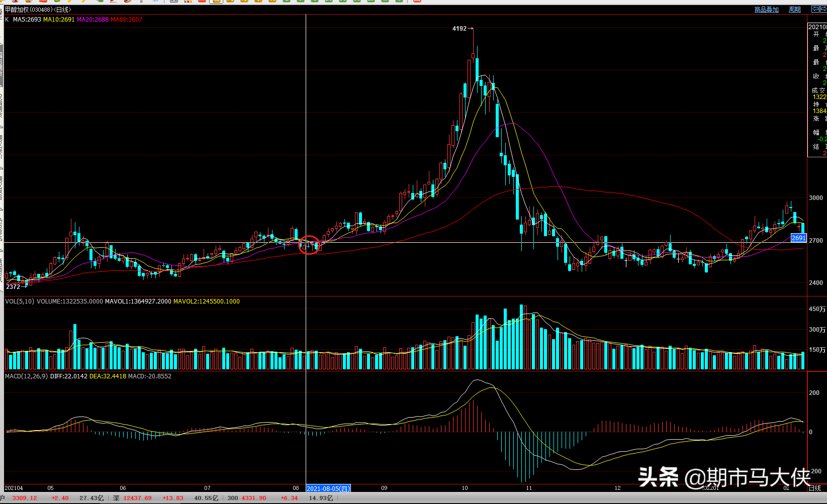Viewport: 827px width, 504px height.
Task: Click the 11 month axis label
Action: [x=529, y=488]
